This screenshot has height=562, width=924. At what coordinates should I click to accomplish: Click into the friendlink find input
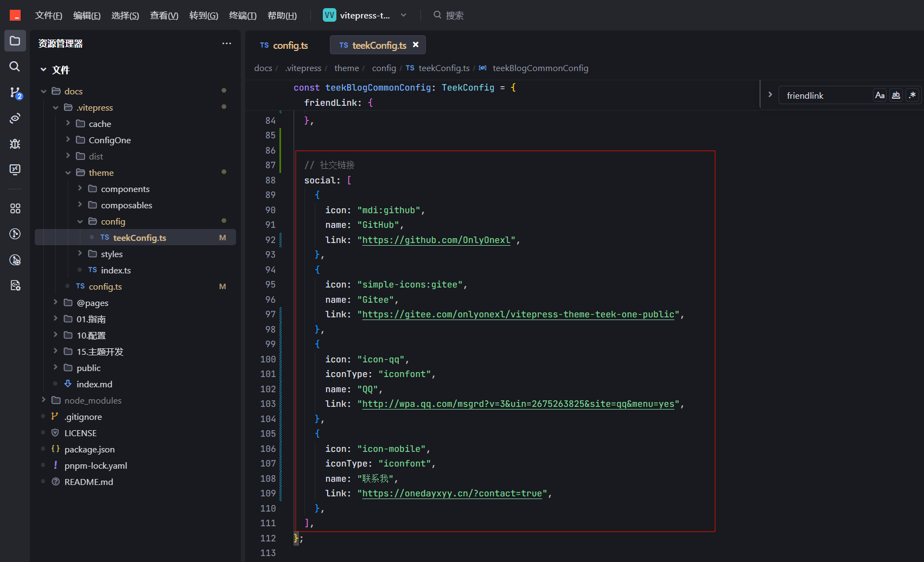point(825,95)
